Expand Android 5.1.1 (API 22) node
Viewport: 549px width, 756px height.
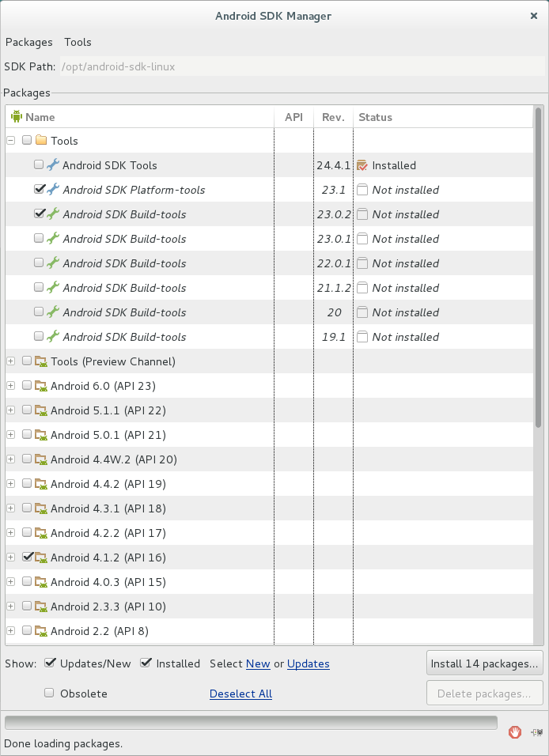[x=10, y=410]
